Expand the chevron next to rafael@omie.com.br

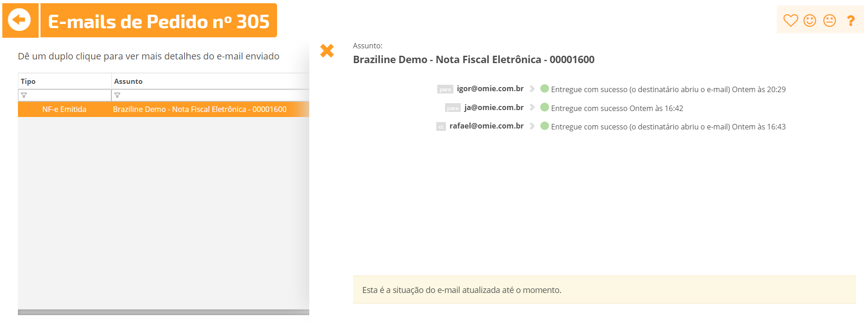coord(532,126)
